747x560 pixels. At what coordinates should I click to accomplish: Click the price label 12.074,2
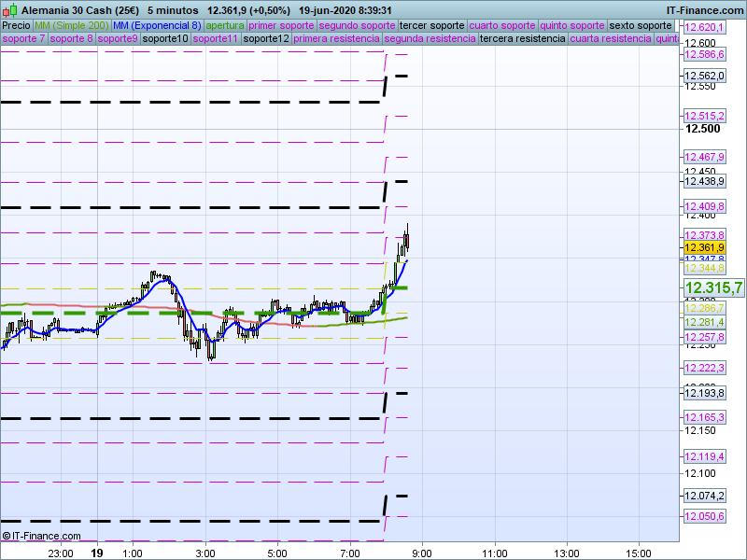(705, 496)
